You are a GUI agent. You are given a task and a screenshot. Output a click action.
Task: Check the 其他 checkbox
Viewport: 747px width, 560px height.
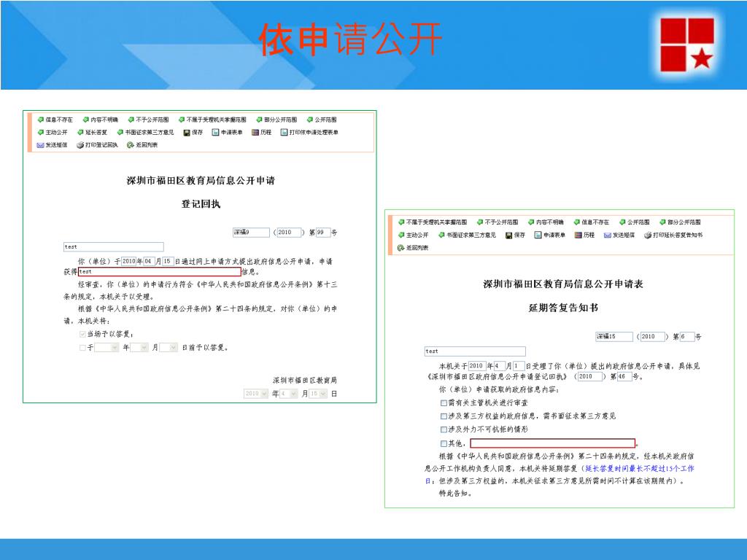pos(444,443)
